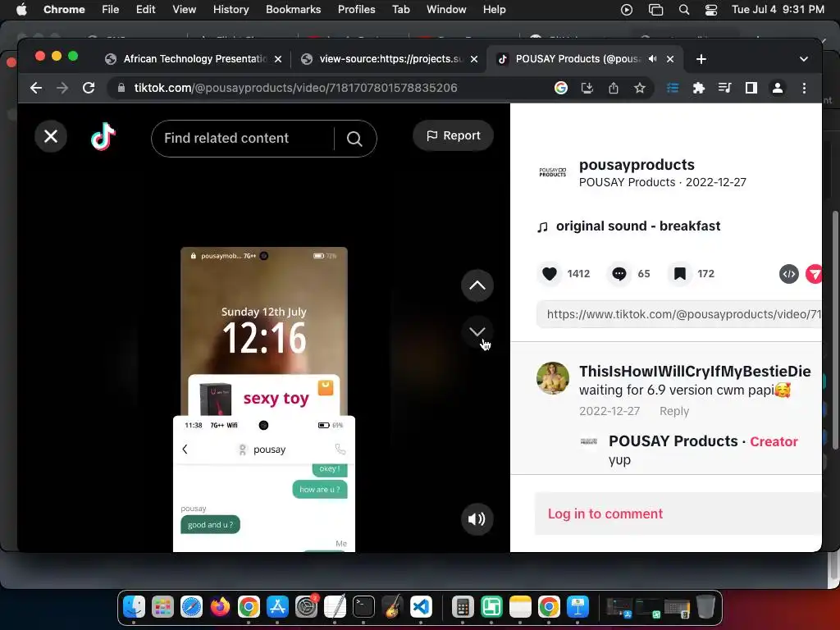This screenshot has height=630, width=840.
Task: Mute the video using the speaker button
Action: point(477,518)
